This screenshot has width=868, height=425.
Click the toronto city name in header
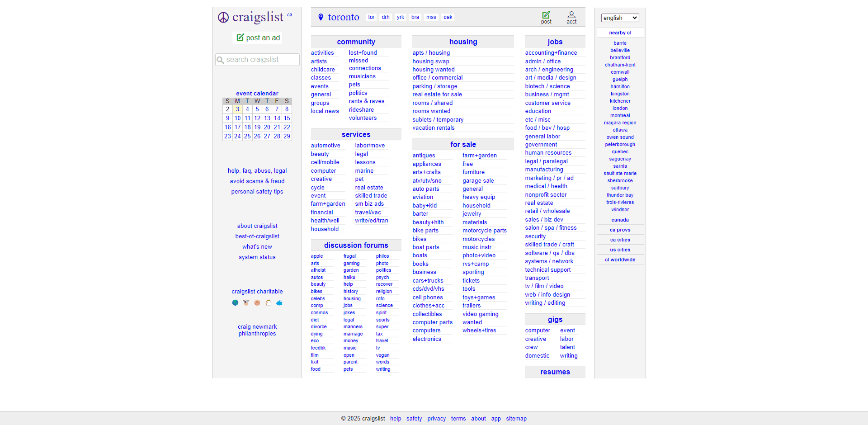344,17
